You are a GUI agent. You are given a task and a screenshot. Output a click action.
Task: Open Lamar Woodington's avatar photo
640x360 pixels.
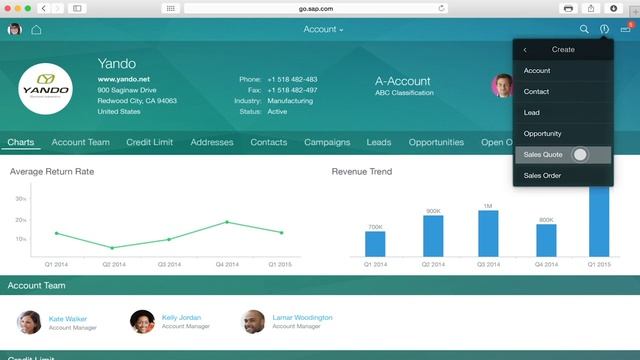253,322
